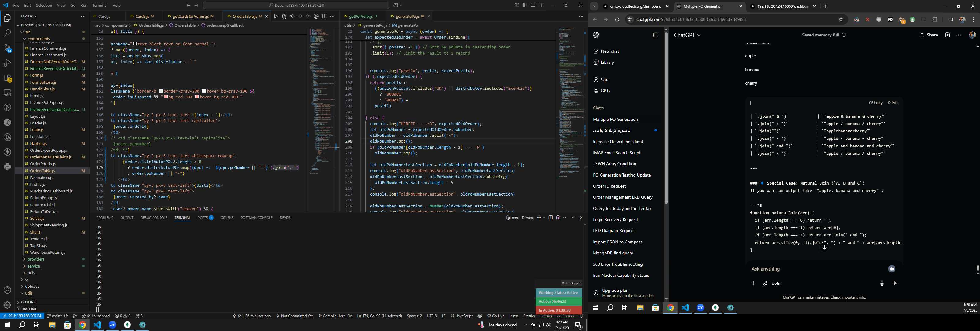Split the terminal panel
Screen dimensions: 980x331
point(551,218)
